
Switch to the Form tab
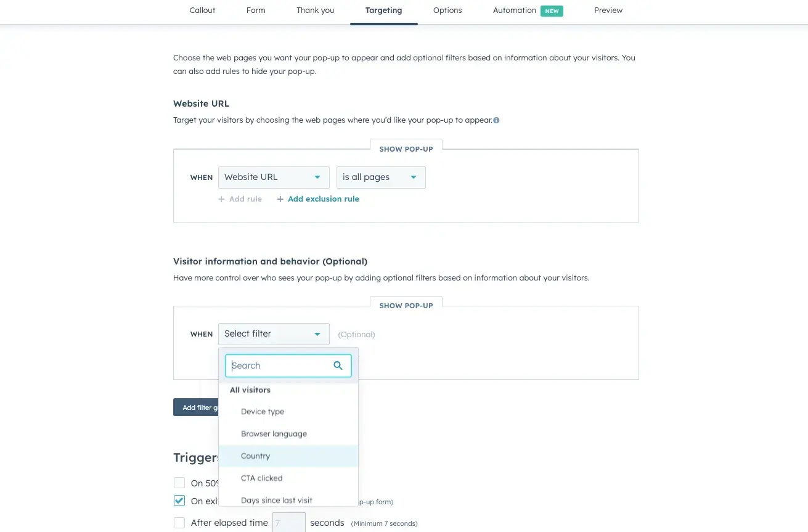pyautogui.click(x=256, y=10)
